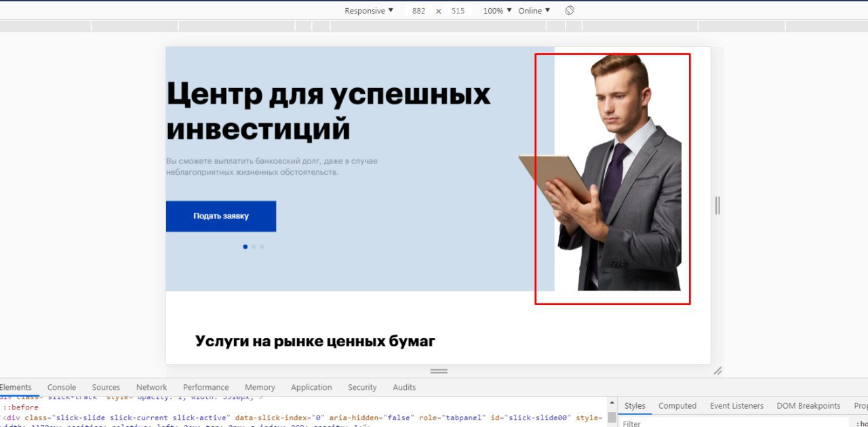Image resolution: width=868 pixels, height=427 pixels.
Task: Click the corner viewport resize handle
Action: tap(717, 371)
